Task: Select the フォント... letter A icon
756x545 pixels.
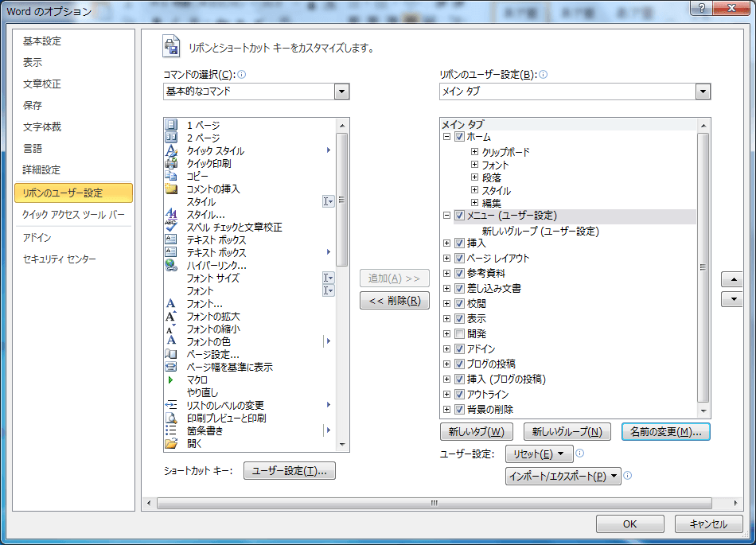Action: [x=171, y=303]
